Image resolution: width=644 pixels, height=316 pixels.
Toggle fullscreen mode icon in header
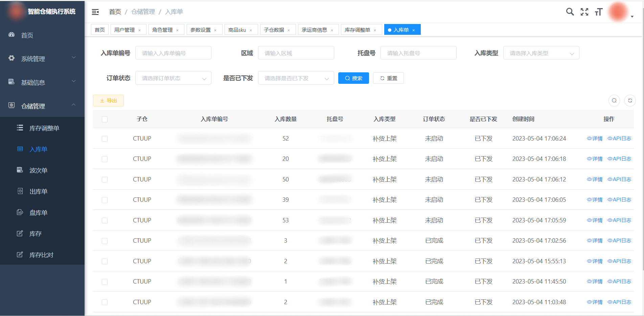[584, 12]
